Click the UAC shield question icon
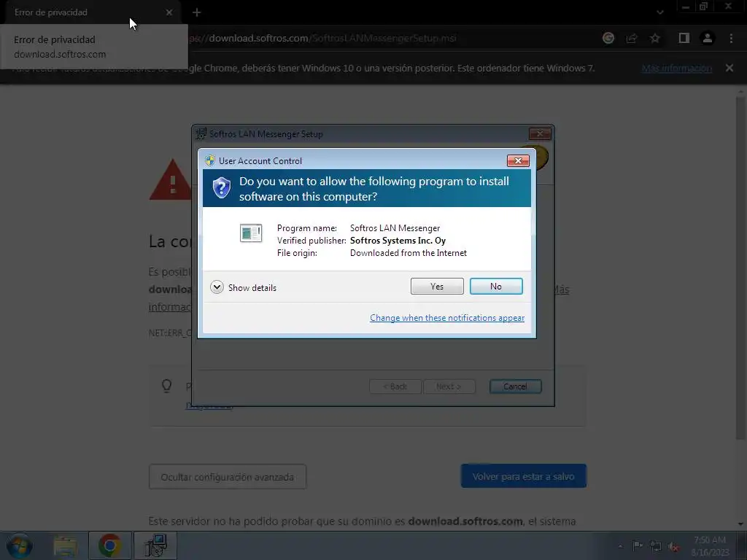Image resolution: width=747 pixels, height=560 pixels. click(x=222, y=187)
